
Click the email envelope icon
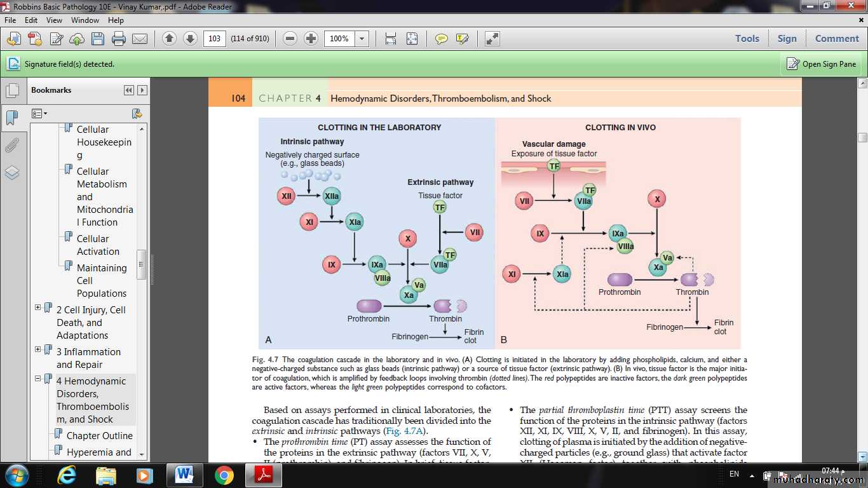[139, 39]
